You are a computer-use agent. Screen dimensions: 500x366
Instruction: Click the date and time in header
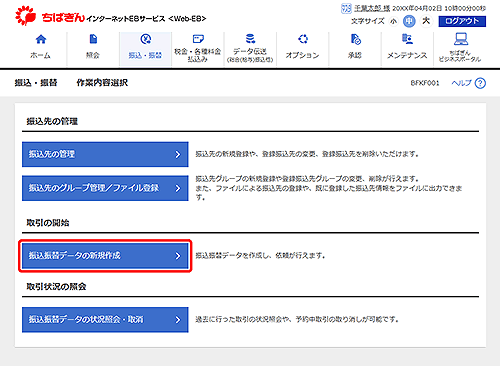(439, 8)
